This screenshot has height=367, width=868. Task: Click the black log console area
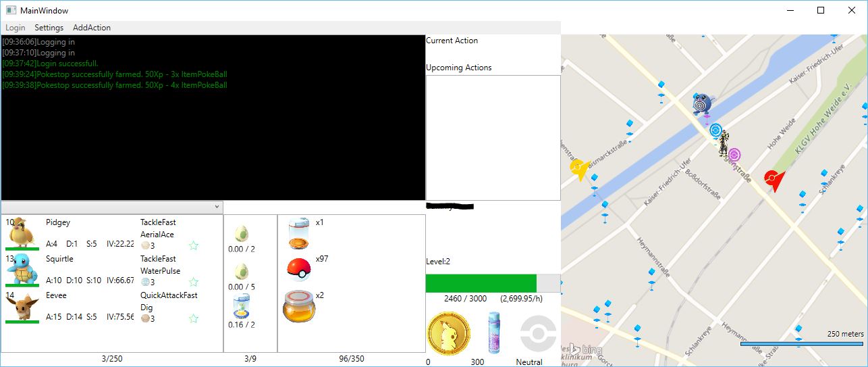click(213, 118)
